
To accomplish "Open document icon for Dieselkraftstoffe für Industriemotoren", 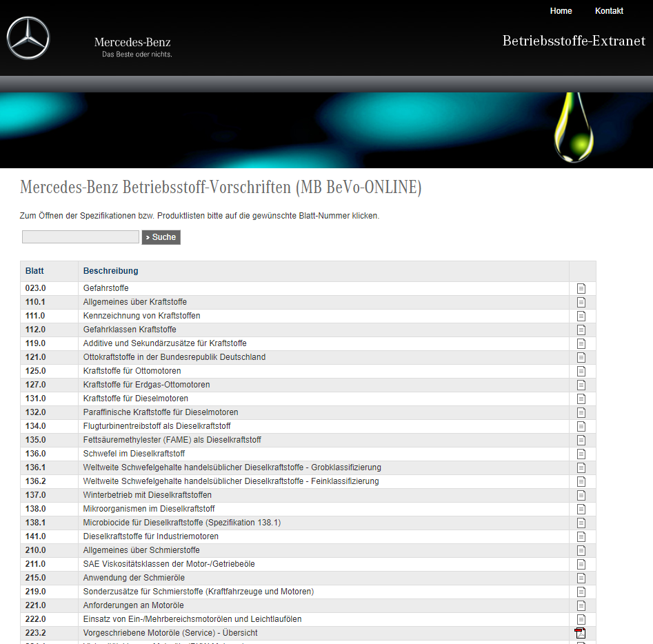I will [x=581, y=536].
